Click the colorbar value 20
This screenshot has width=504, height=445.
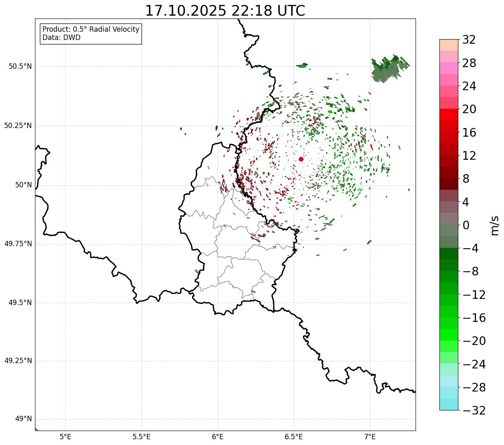[x=469, y=109]
